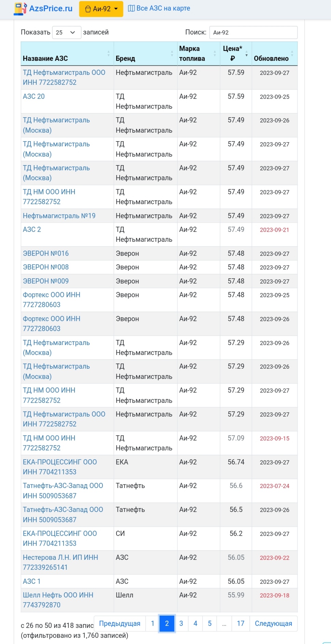Screen dimensions: 331x644
Task: Click the Поиск search input field
Action: coord(253,32)
